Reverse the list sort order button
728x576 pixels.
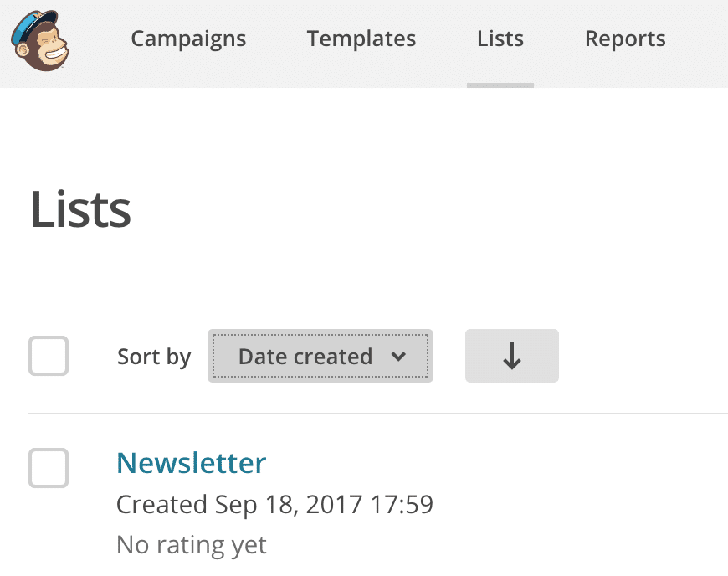511,356
